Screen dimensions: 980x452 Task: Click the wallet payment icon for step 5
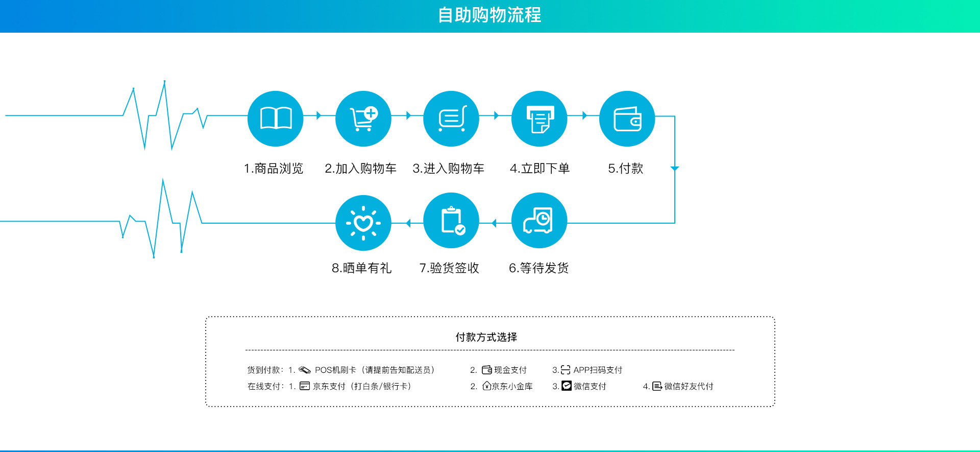(x=627, y=118)
